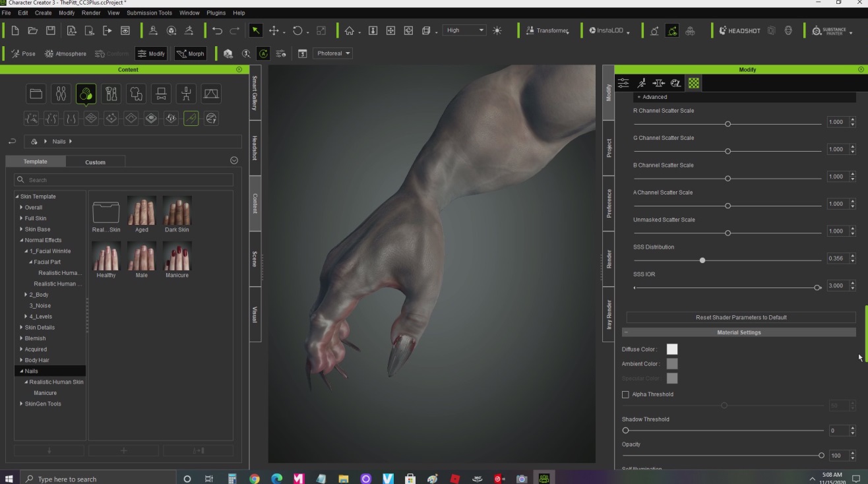Select the Dark Skin nails thumbnail
The width and height of the screenshot is (868, 484).
pos(177,210)
